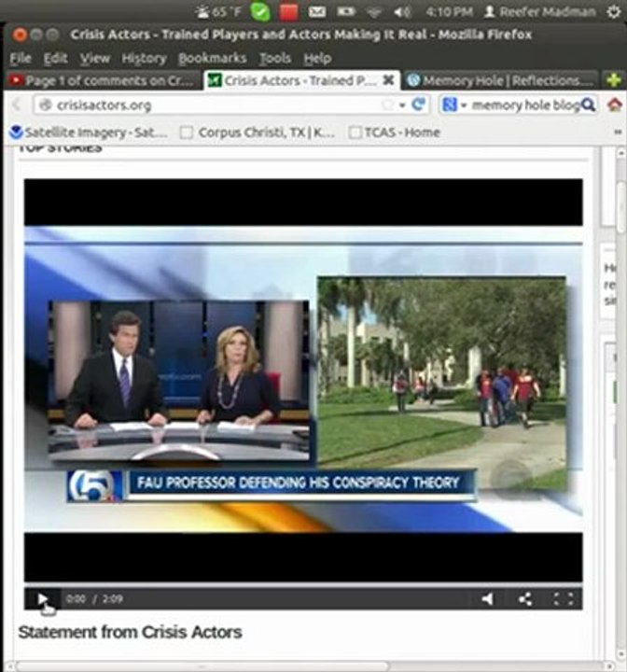Enter fullscreen video mode
Image resolution: width=627 pixels, height=672 pixels.
564,598
